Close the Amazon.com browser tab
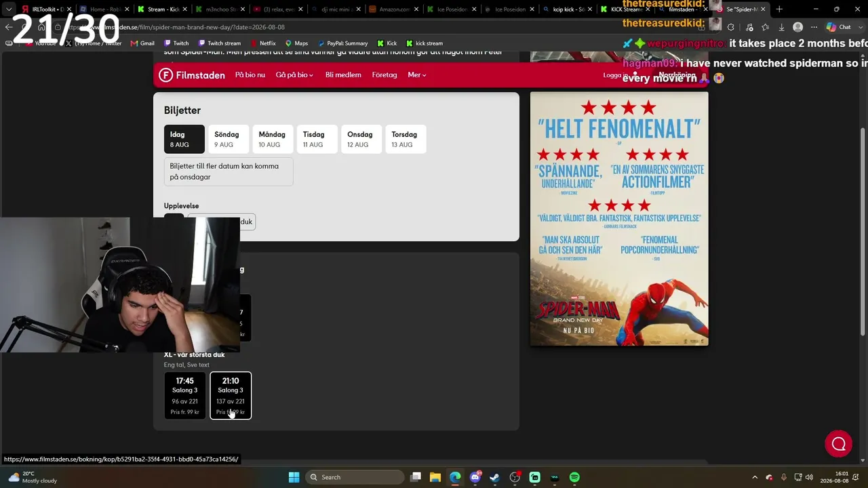This screenshot has width=868, height=488. [416, 9]
